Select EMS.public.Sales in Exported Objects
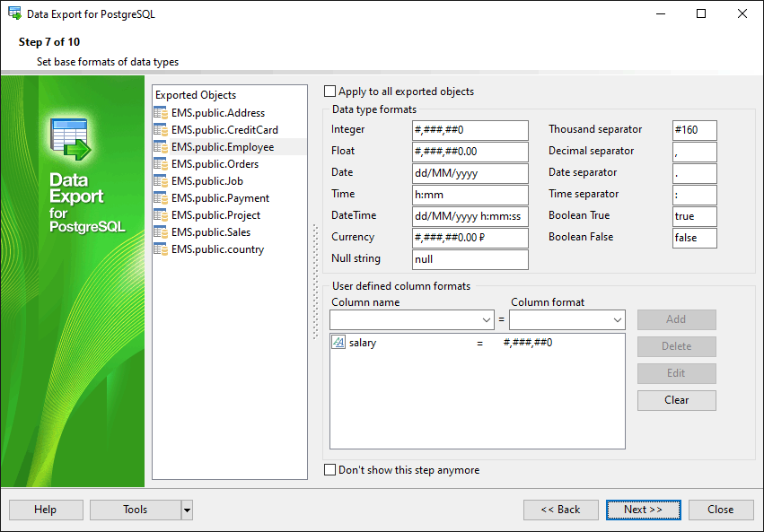Viewport: 764px width, 532px height. click(211, 232)
